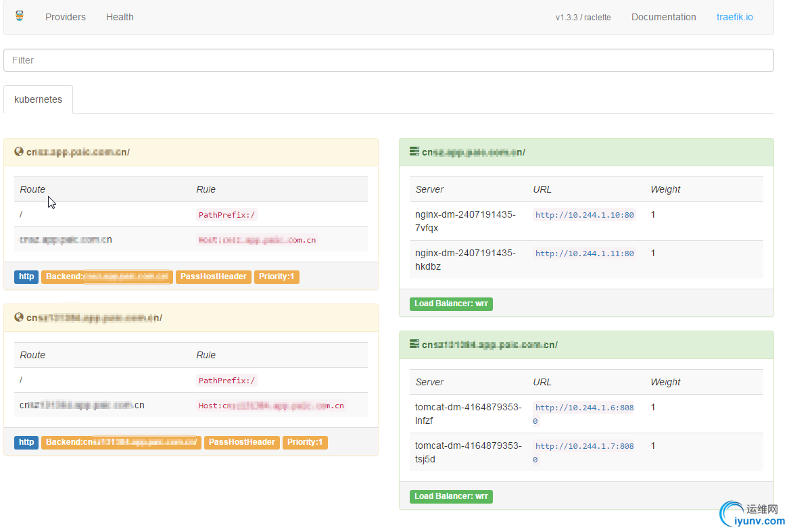Click the globe icon of the second frontend
This screenshot has width=789, height=532.
tap(19, 317)
